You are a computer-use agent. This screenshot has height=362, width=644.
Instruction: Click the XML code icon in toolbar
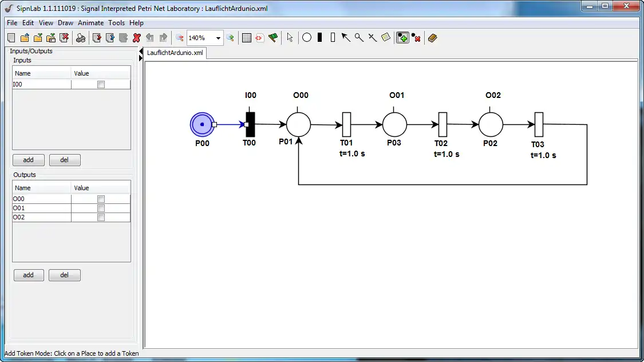[x=259, y=38]
